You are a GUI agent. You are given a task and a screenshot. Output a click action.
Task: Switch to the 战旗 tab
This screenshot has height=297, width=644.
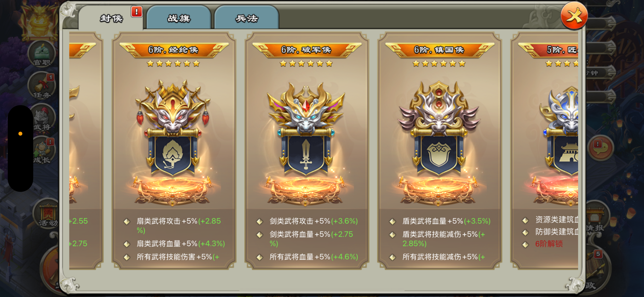coord(179,18)
